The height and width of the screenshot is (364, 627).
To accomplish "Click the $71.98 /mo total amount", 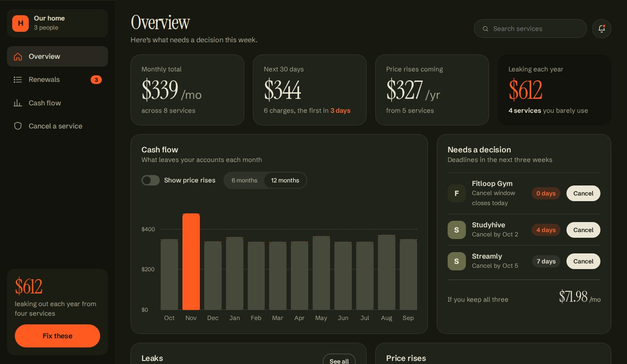I will click(x=580, y=297).
